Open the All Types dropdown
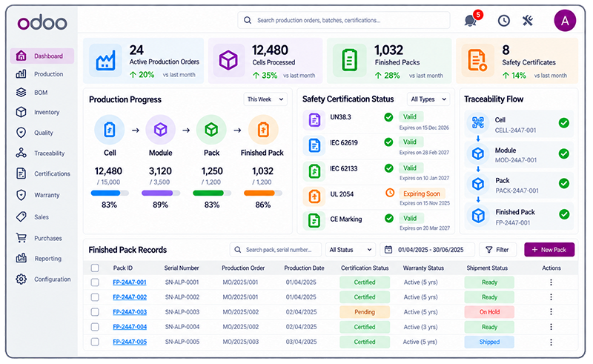 [x=428, y=99]
